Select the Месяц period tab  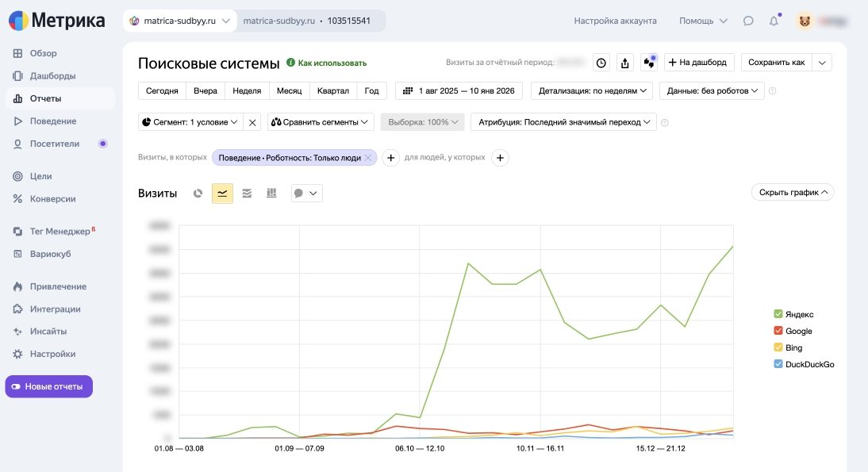[289, 91]
